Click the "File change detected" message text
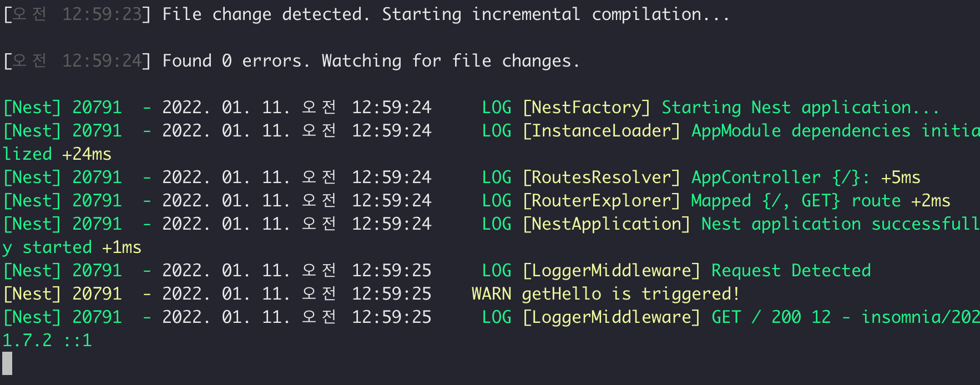This screenshot has width=980, height=385. coord(262,14)
